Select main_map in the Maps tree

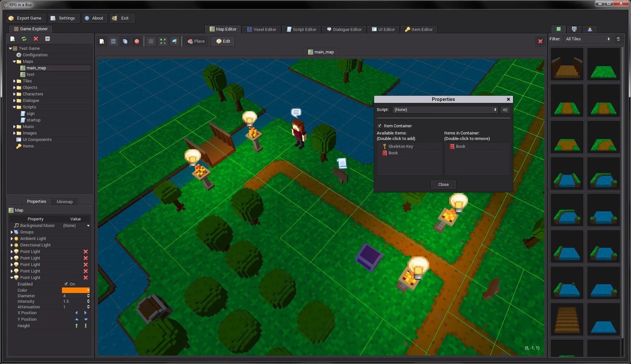click(x=37, y=68)
